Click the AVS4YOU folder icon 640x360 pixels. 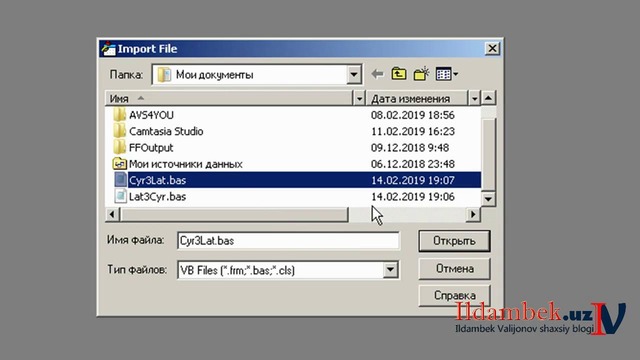119,115
